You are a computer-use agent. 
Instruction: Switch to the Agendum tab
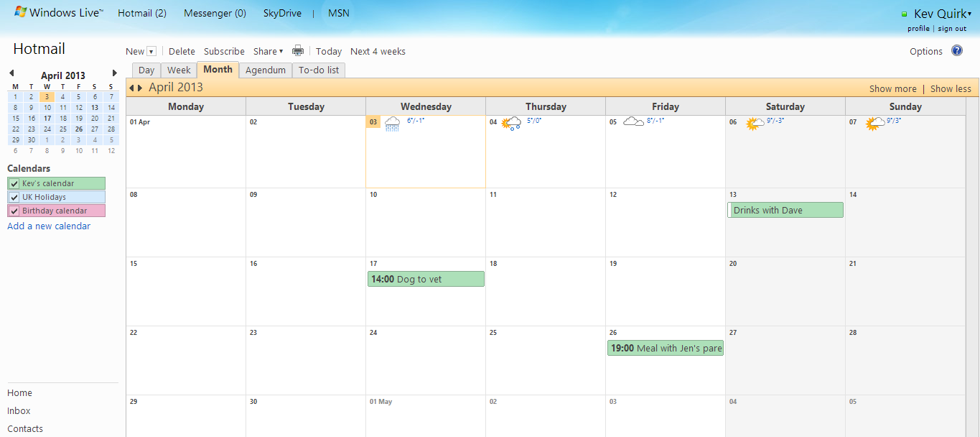265,70
